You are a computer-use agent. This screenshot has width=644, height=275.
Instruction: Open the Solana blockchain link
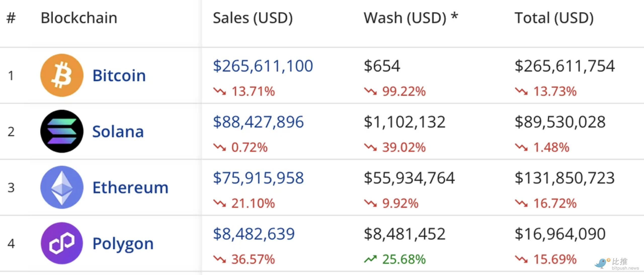(x=118, y=131)
